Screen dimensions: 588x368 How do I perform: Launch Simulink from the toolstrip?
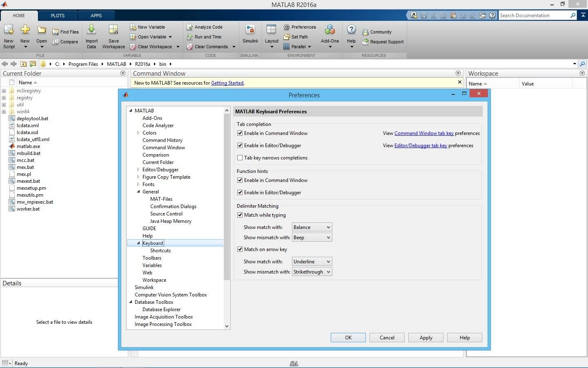pos(250,30)
